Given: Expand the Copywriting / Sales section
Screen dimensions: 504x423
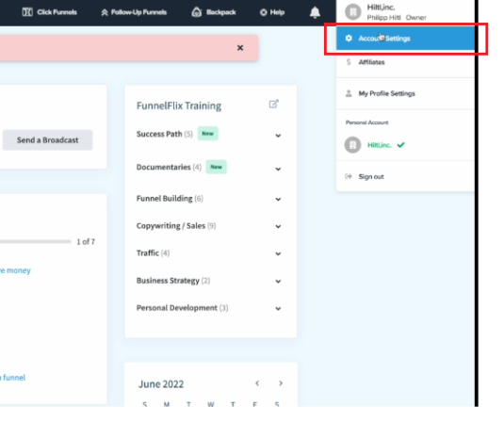Looking at the screenshot, I should tap(278, 227).
